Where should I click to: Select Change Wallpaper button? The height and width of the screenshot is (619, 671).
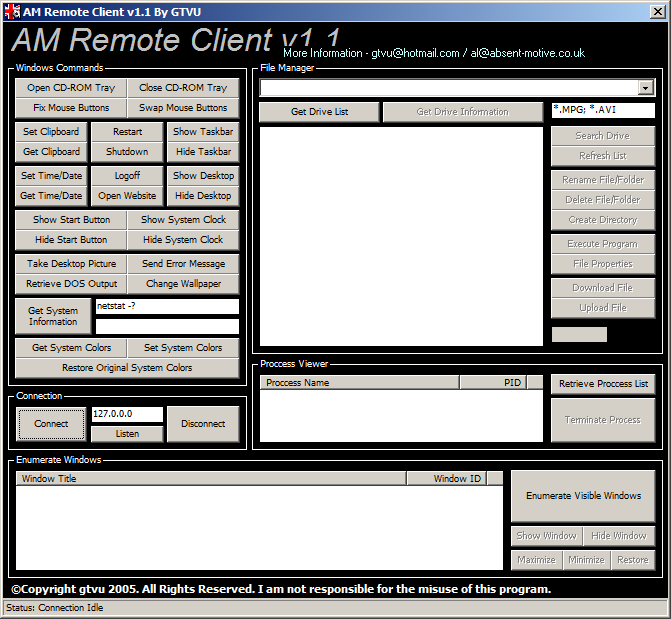pyautogui.click(x=183, y=284)
